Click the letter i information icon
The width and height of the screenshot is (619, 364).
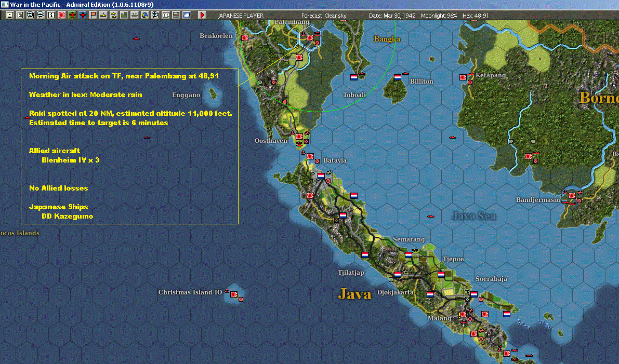tap(51, 15)
